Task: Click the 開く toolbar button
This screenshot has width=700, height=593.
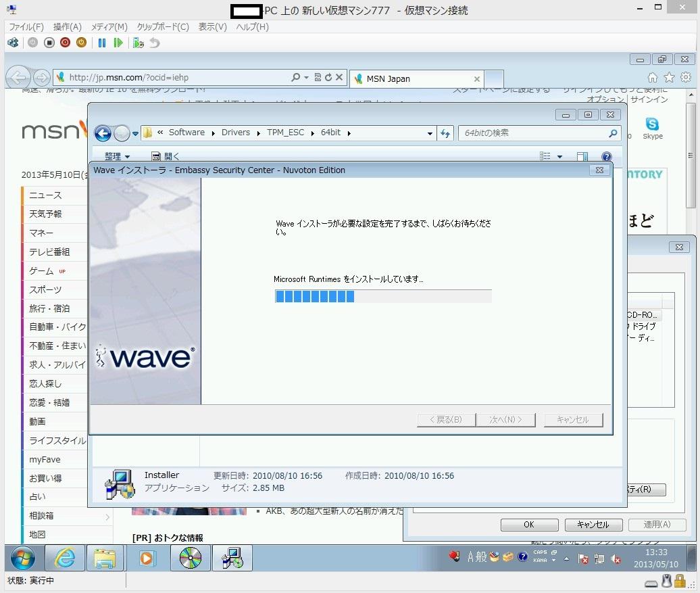Action: [x=166, y=156]
